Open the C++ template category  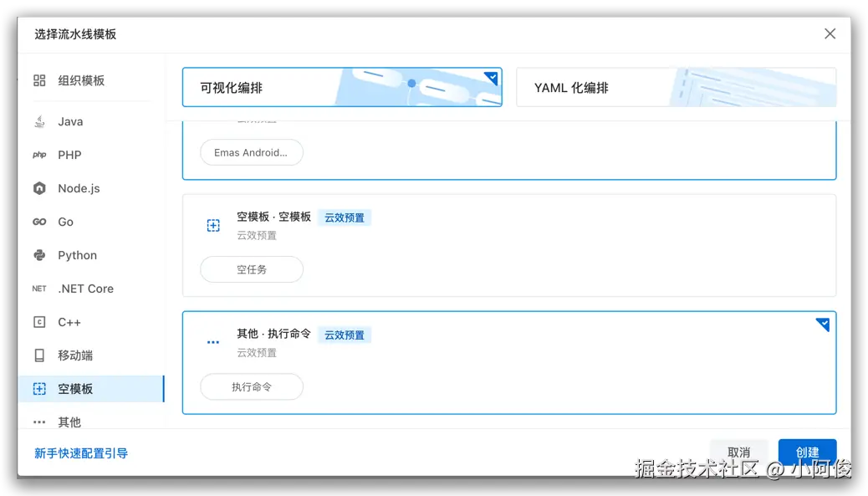91,322
